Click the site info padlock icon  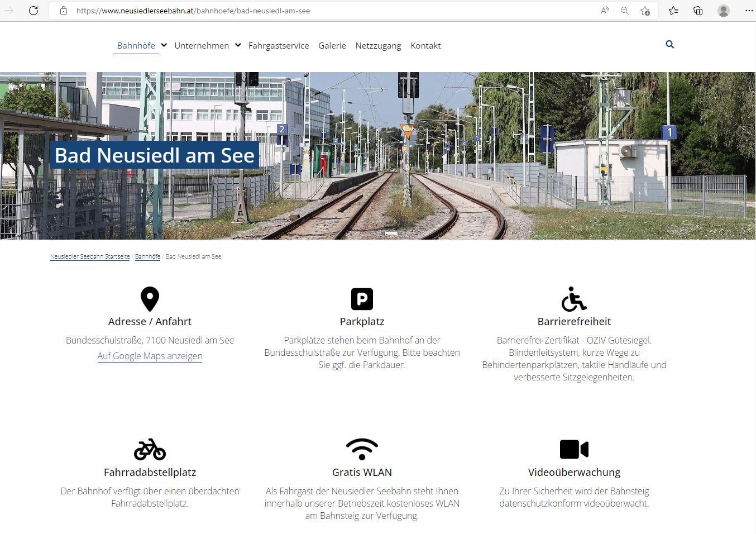[x=64, y=11]
